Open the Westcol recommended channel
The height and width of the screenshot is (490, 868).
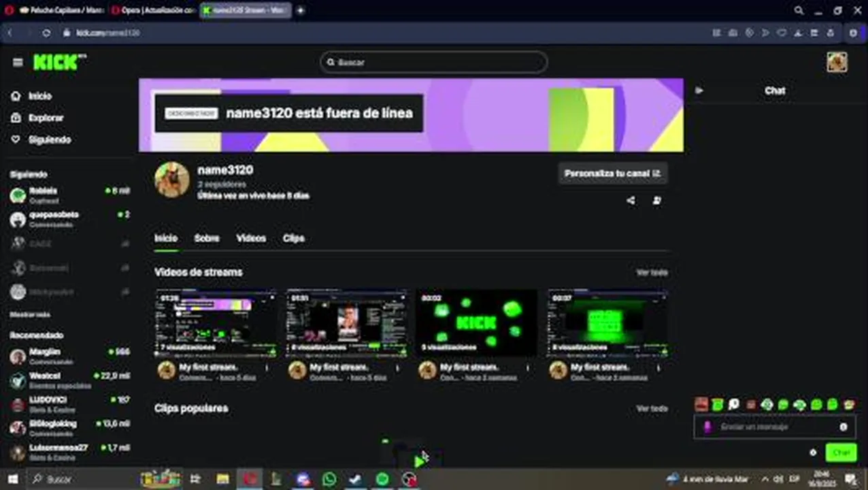pyautogui.click(x=69, y=380)
